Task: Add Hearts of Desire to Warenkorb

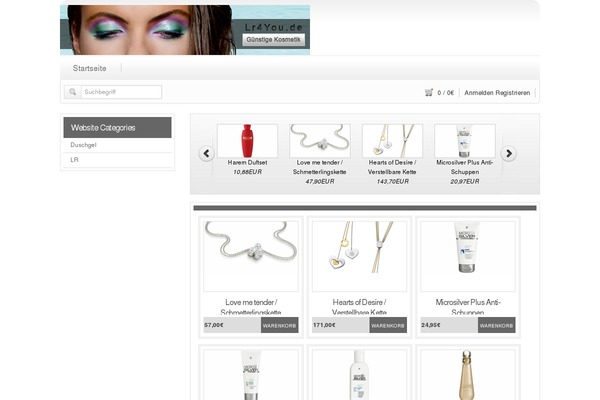Action: 388,325
